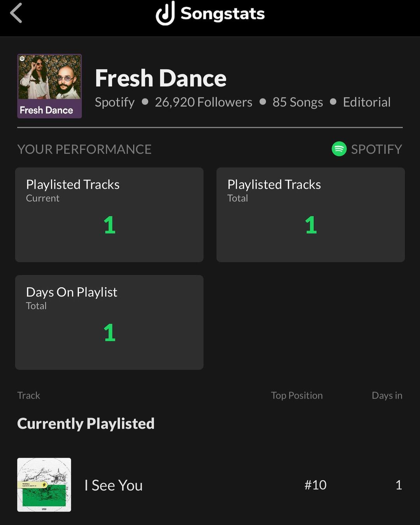Open the I See You album artwork
The width and height of the screenshot is (420, 525).
pos(44,485)
